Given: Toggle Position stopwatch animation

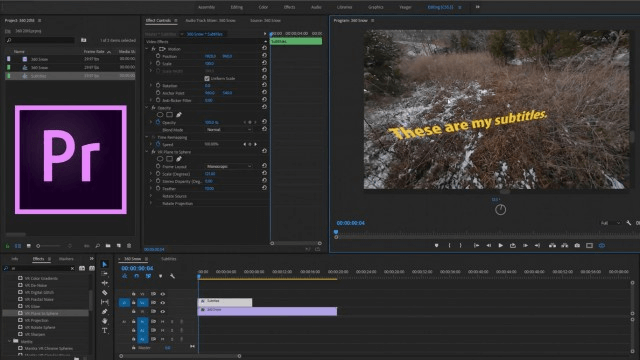Looking at the screenshot, I should (158, 56).
